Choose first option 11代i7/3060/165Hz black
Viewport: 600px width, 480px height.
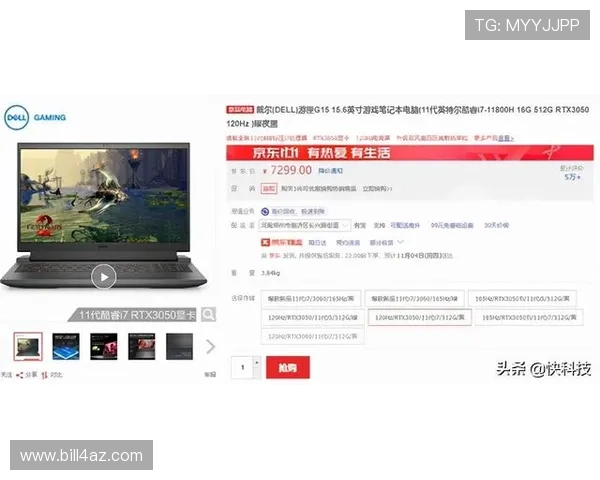[311, 298]
